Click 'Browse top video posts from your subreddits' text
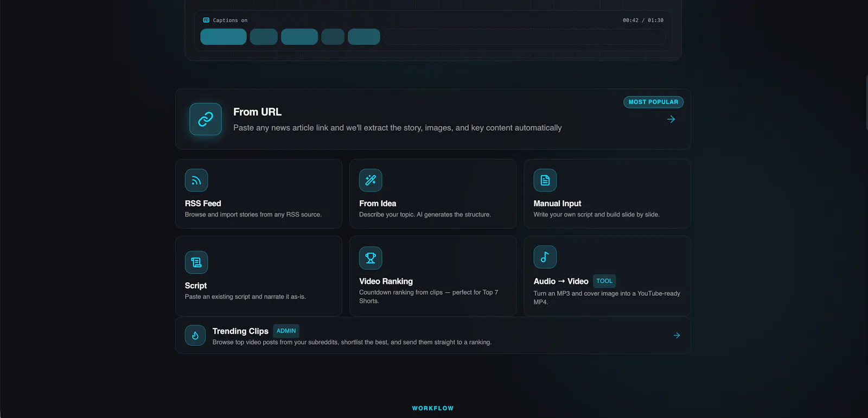Viewport: 868px width, 418px height. (x=352, y=342)
